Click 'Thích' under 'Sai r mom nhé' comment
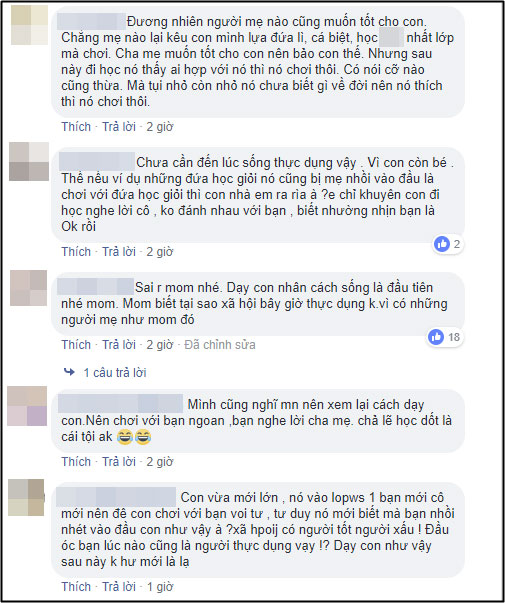 pos(76,345)
